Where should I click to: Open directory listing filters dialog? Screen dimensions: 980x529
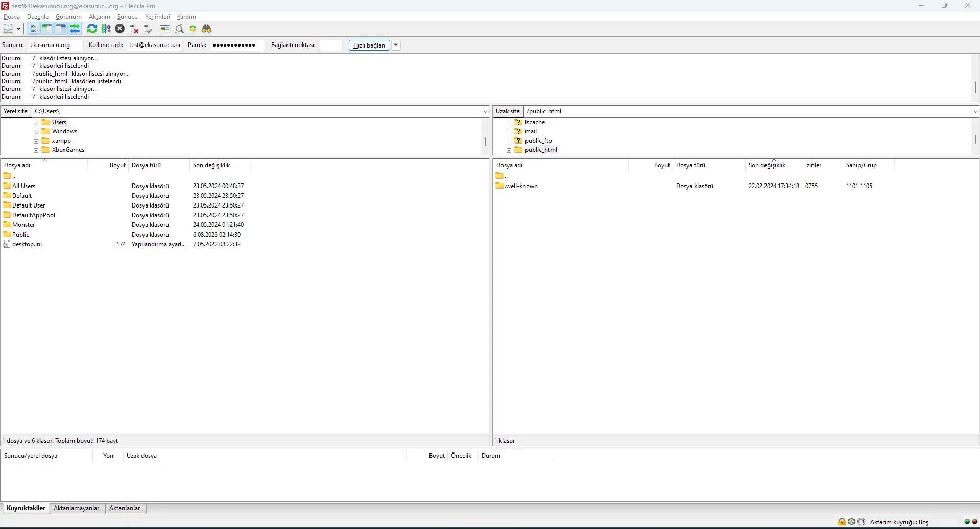click(x=165, y=29)
